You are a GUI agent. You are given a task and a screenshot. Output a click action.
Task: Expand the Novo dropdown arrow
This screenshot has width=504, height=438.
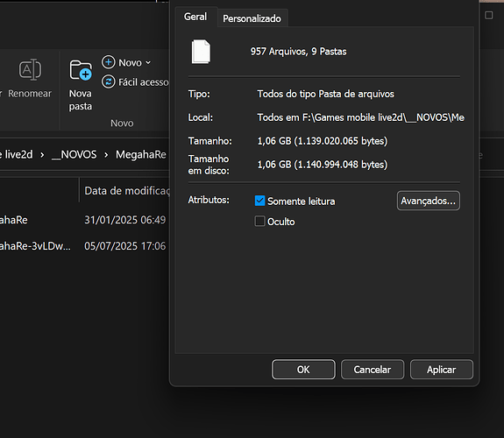click(148, 63)
